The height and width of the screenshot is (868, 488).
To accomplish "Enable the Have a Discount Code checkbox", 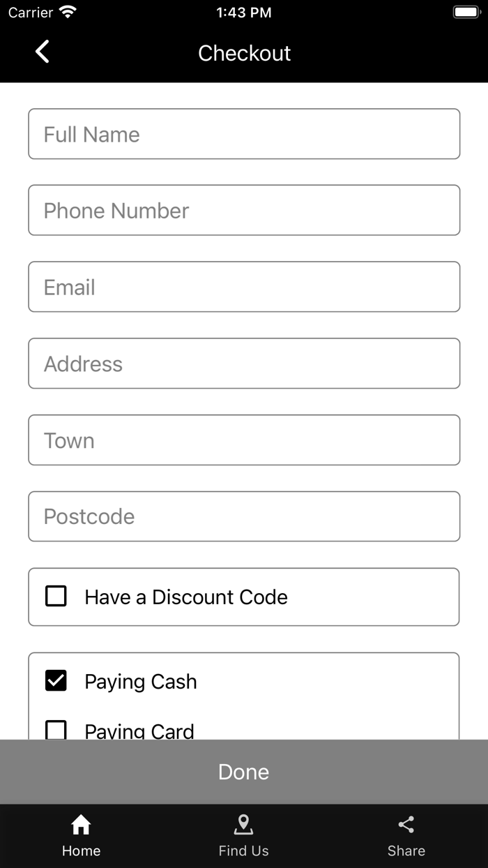I will pyautogui.click(x=56, y=597).
